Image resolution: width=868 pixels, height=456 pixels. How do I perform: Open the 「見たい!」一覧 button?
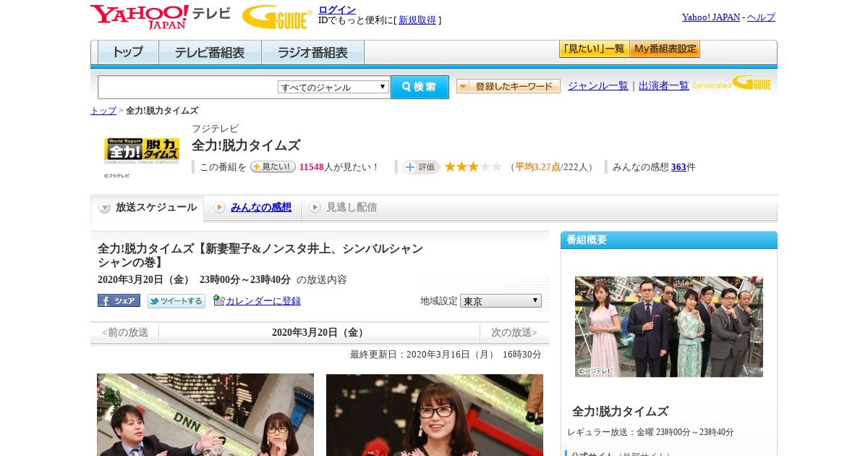tap(594, 49)
